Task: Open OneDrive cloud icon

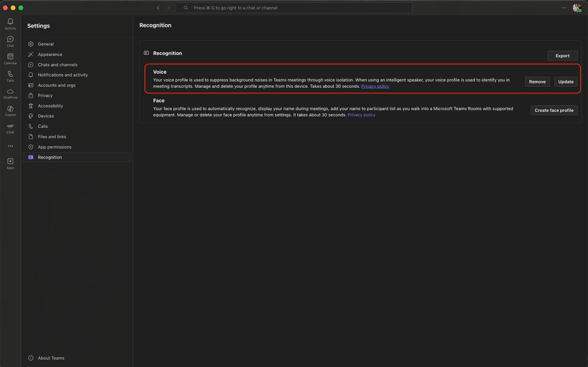Action: click(x=10, y=92)
